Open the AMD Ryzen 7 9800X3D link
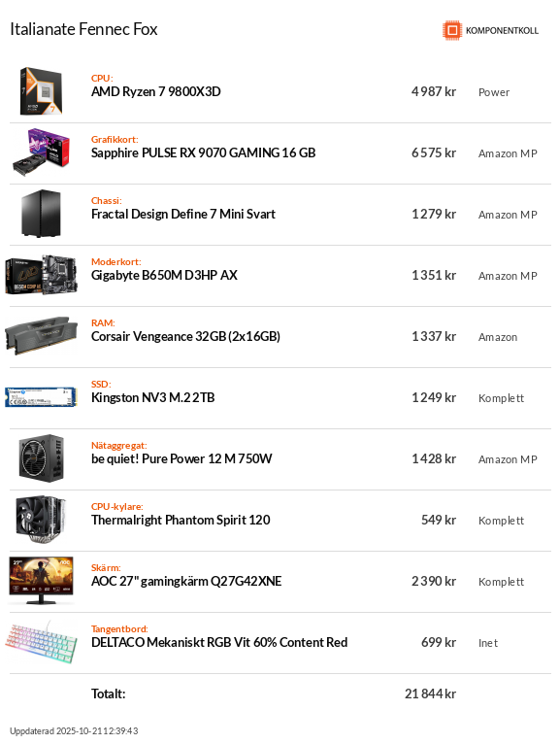 click(156, 91)
